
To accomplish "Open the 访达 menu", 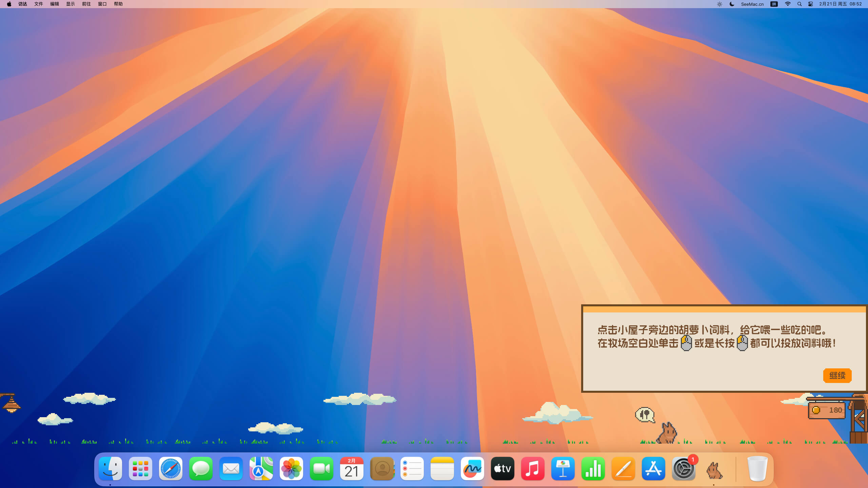I will point(23,4).
